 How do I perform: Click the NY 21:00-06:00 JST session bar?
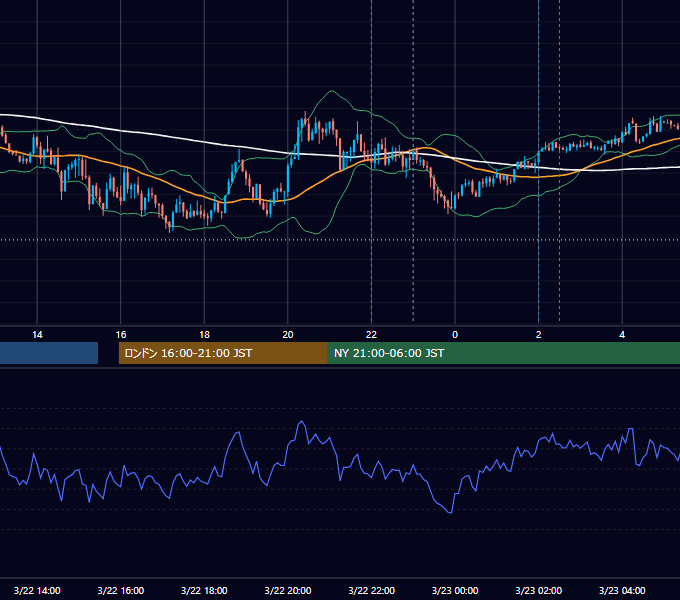coord(503,353)
